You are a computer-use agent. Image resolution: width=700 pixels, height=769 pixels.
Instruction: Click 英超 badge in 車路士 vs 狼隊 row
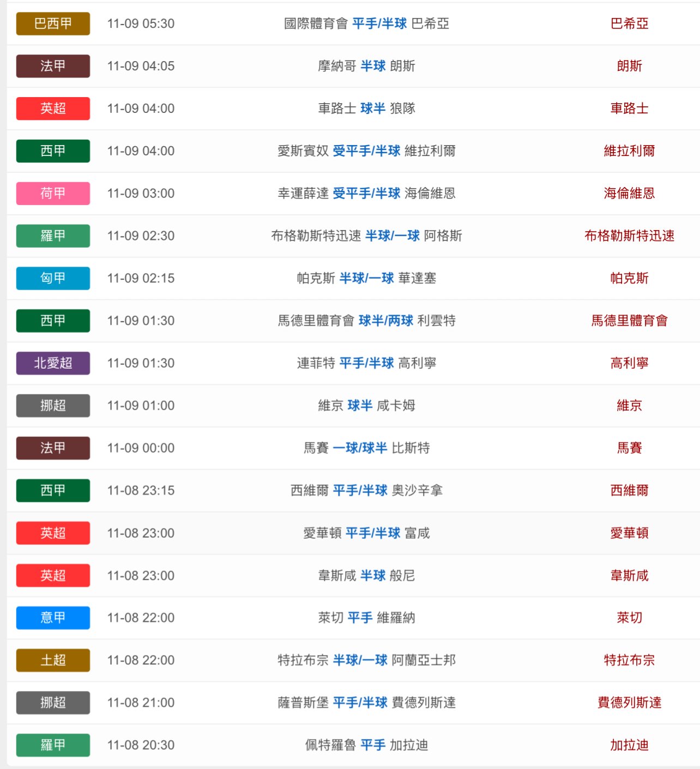click(53, 109)
